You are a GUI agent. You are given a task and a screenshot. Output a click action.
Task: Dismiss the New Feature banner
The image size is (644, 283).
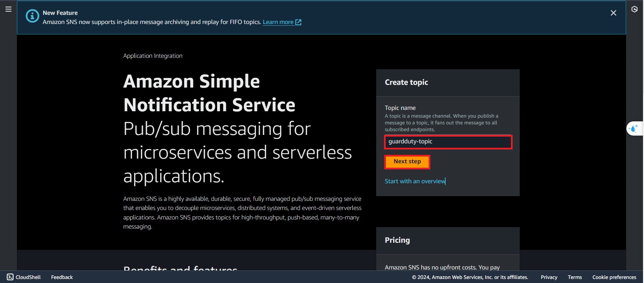[x=613, y=13]
